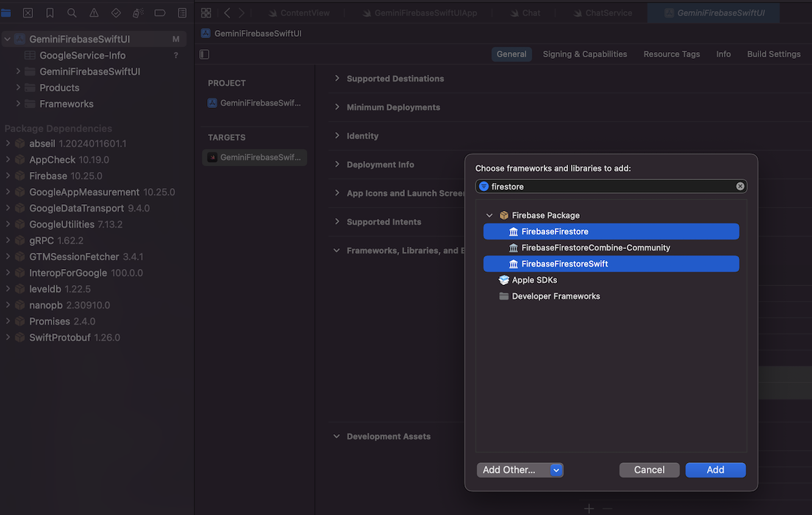The height and width of the screenshot is (515, 812).
Task: Switch to the Build Settings tab
Action: click(x=773, y=54)
